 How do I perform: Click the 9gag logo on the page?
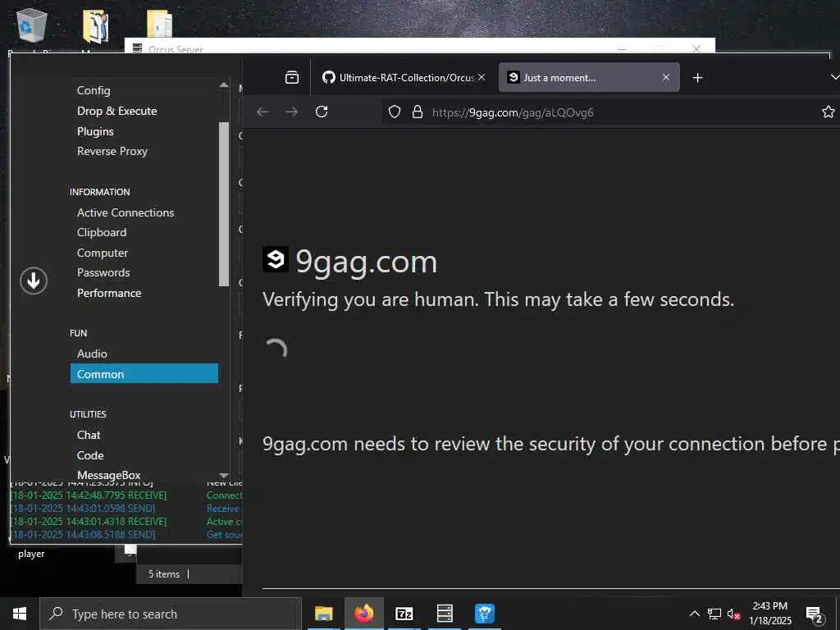[276, 259]
